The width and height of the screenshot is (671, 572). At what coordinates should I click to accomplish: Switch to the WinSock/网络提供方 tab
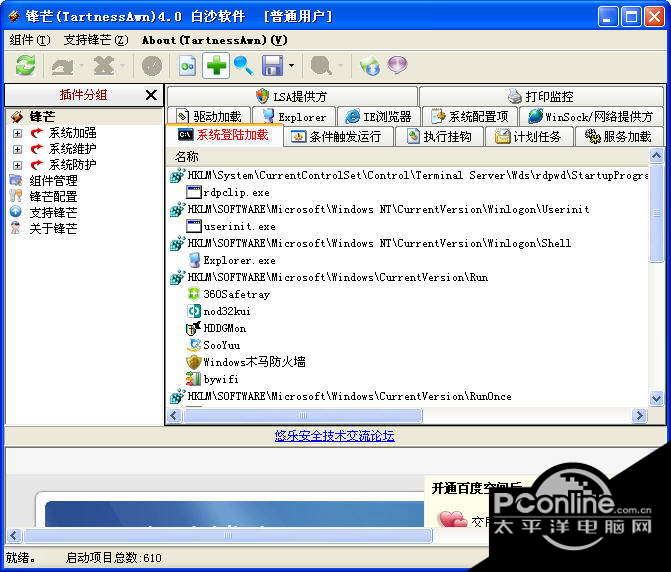(591, 116)
